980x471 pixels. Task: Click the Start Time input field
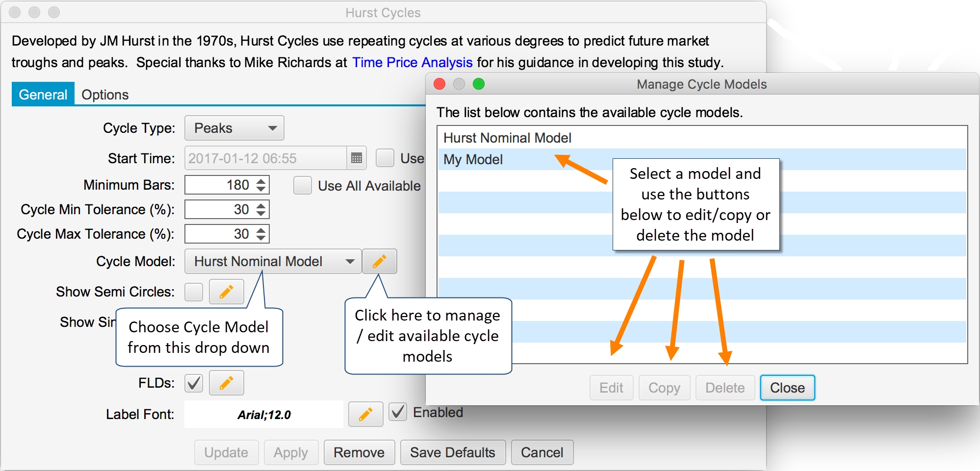266,158
